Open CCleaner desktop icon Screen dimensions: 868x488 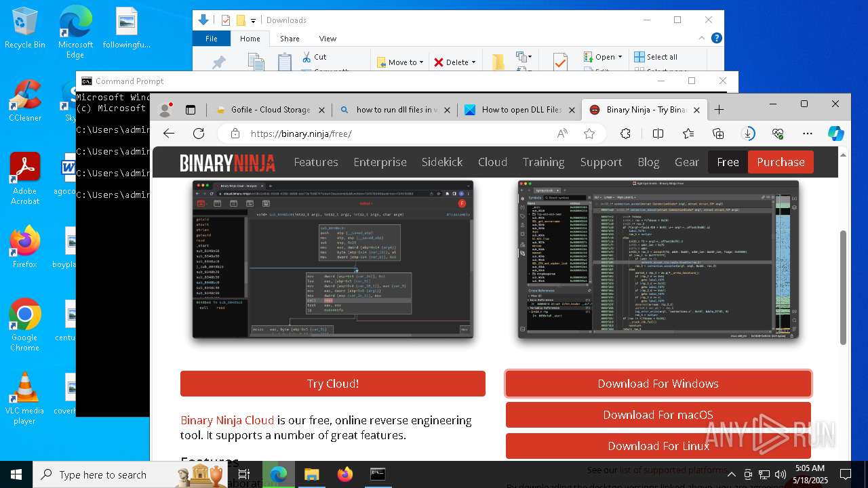(x=25, y=100)
